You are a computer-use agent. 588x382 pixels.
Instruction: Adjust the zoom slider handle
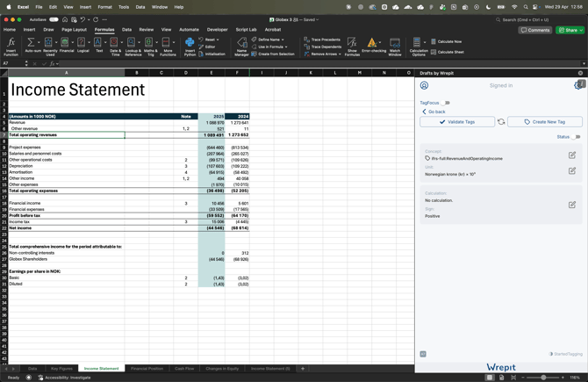pos(543,378)
